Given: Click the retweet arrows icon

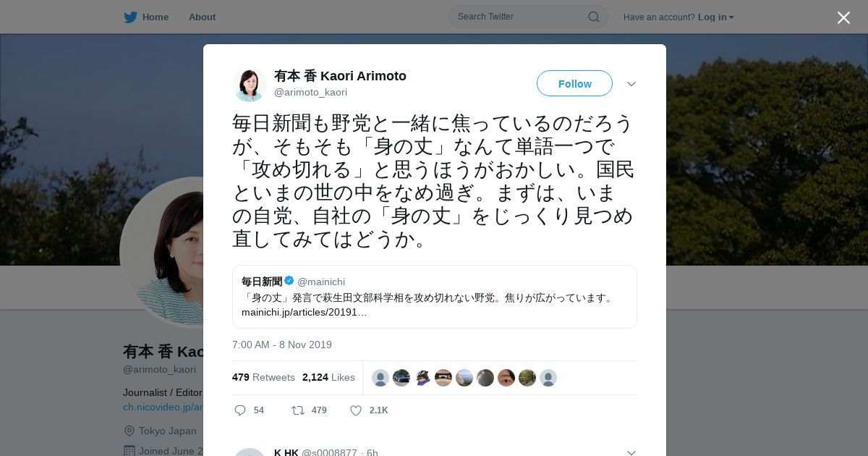Looking at the screenshot, I should pyautogui.click(x=297, y=410).
